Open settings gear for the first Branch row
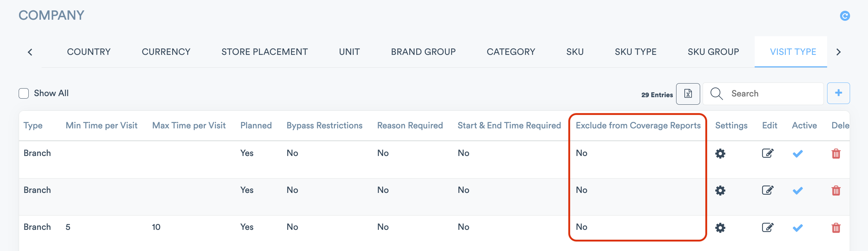868x251 pixels. 720,153
